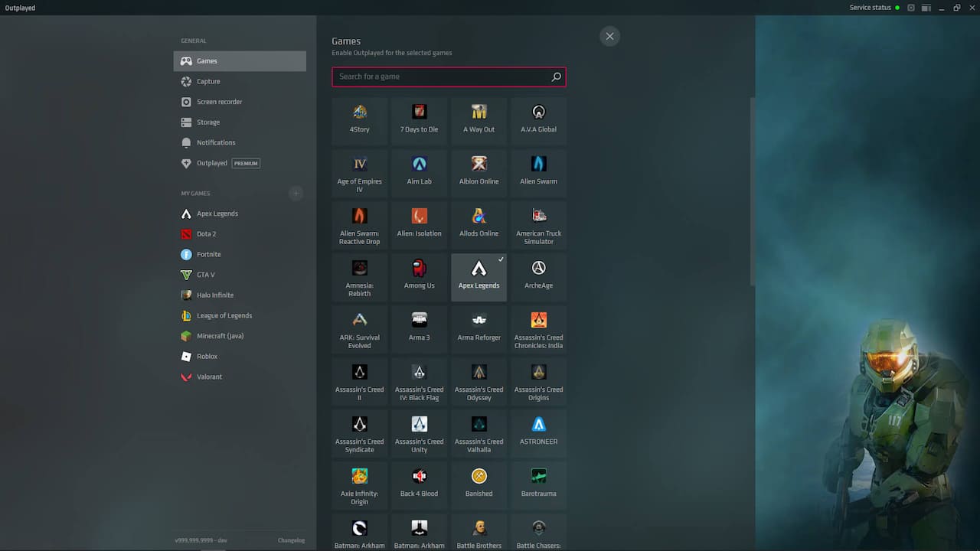Open Halo Infinite under My Games
The image size is (980, 551).
pos(240,295)
